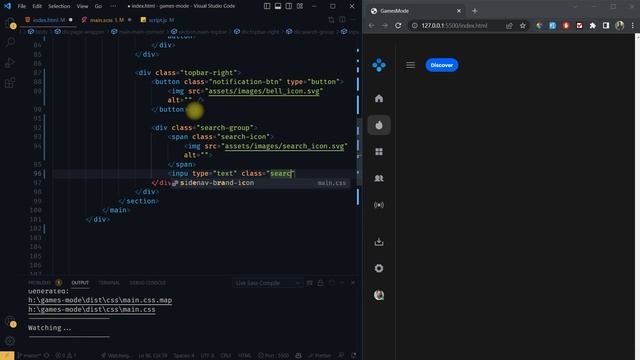Screen dimensions: 640x360
Task: Select the flame trending icon in sidebar
Action: pyautogui.click(x=379, y=125)
